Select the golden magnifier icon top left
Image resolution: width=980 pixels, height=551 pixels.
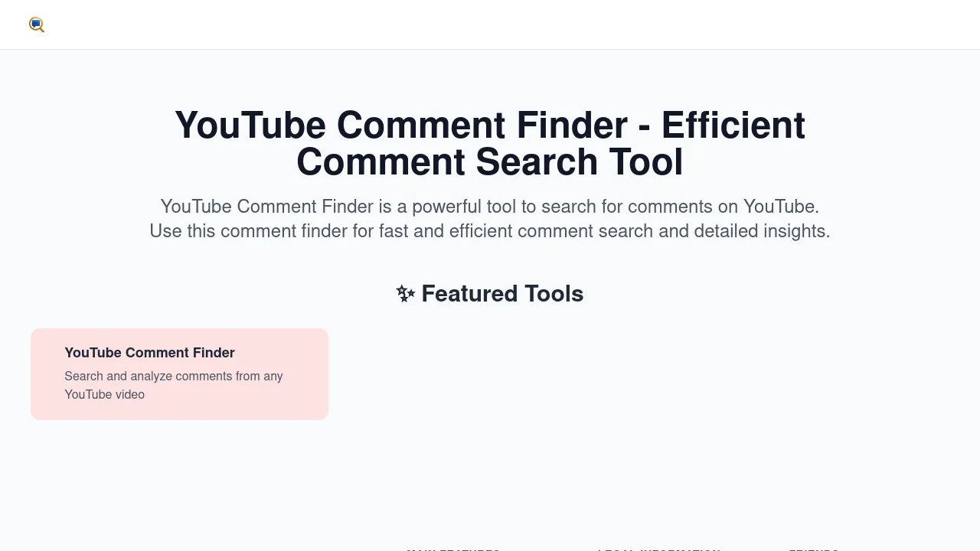pos(36,24)
